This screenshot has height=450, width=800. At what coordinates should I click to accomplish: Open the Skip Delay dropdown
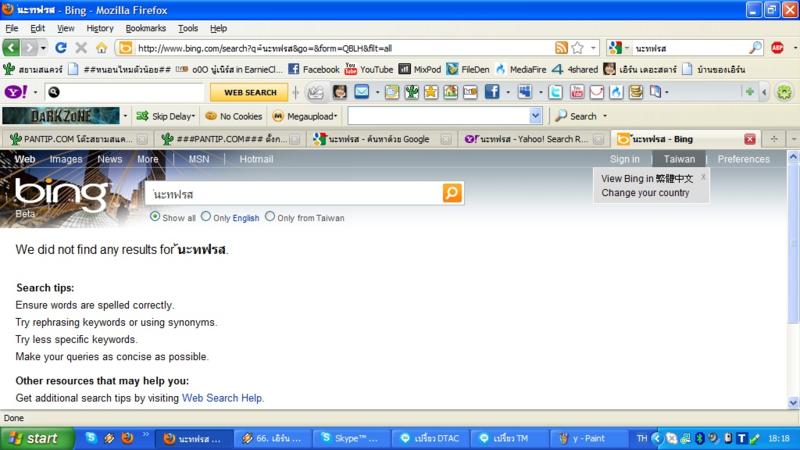pos(166,116)
